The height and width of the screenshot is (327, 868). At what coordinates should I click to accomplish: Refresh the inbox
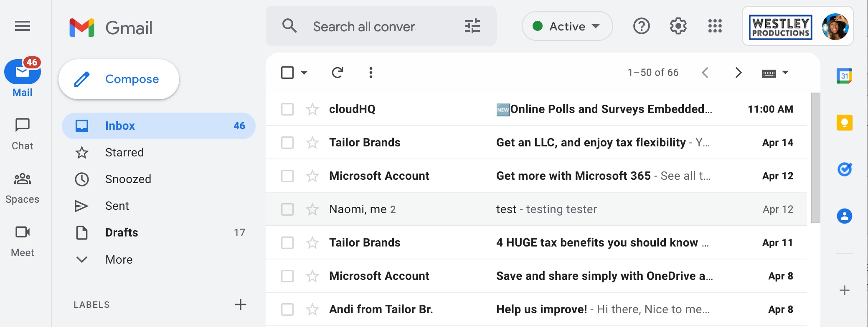tap(337, 73)
